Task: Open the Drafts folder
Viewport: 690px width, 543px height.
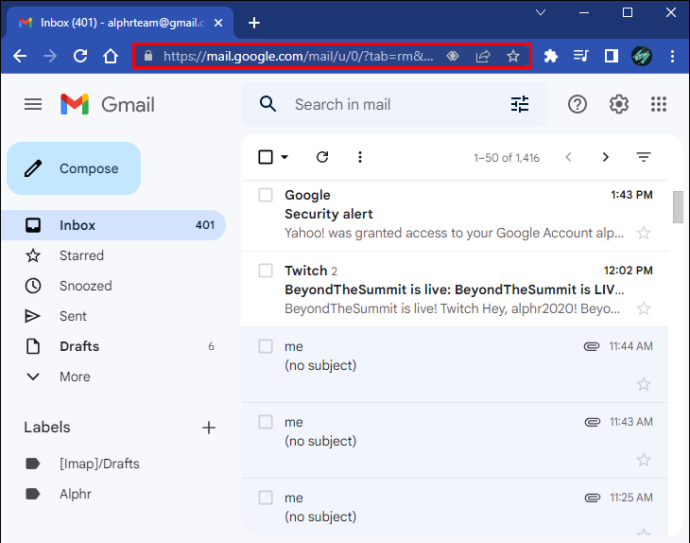Action: [114, 346]
